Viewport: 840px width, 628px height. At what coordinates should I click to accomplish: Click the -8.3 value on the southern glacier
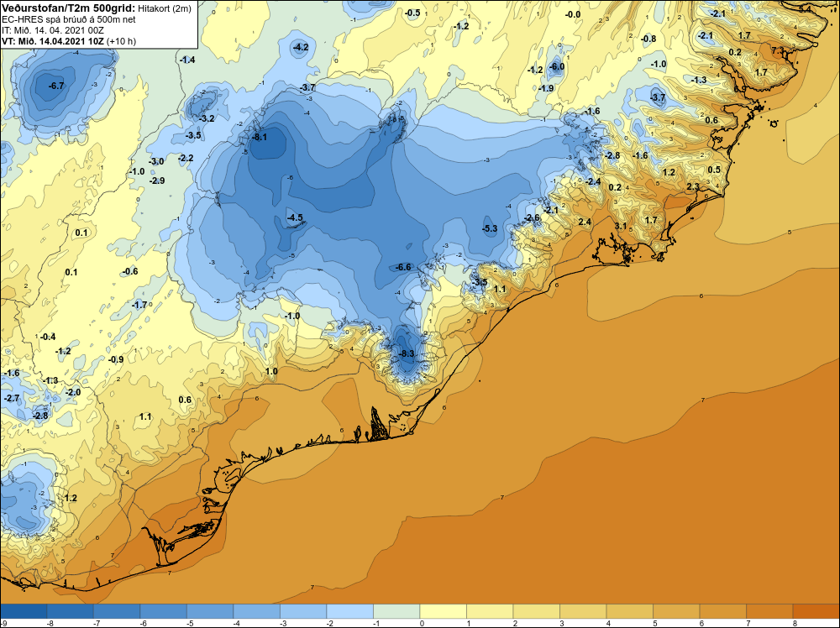(x=407, y=353)
